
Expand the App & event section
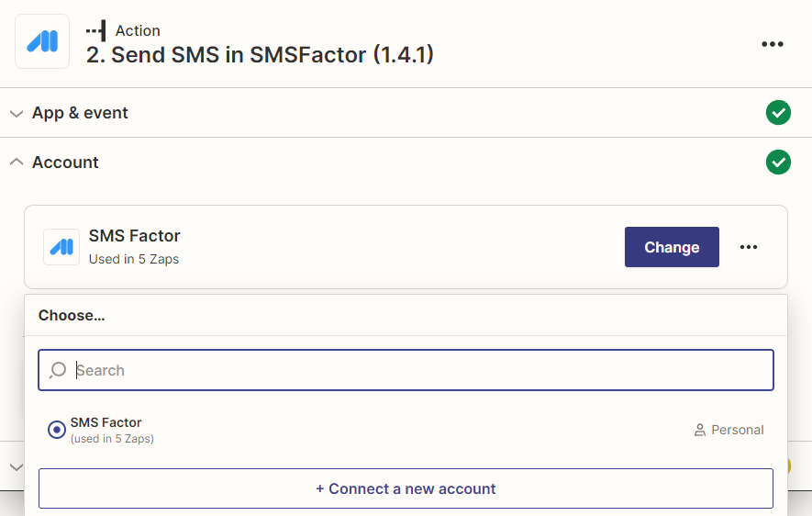click(17, 113)
